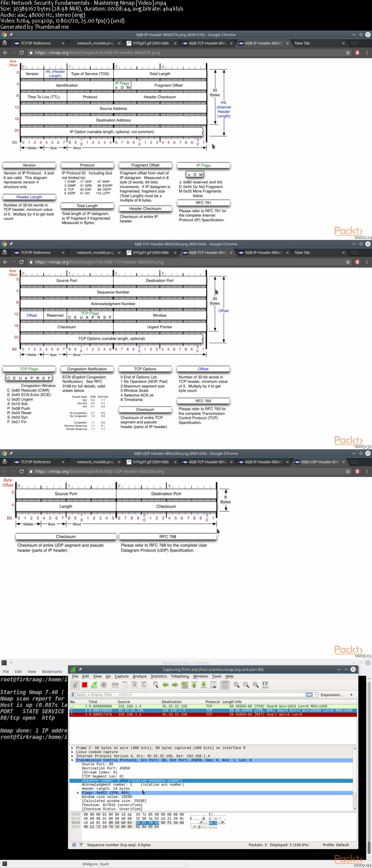Open the Wireshark Telephony menu
This screenshot has height=868, width=372.
[x=180, y=676]
